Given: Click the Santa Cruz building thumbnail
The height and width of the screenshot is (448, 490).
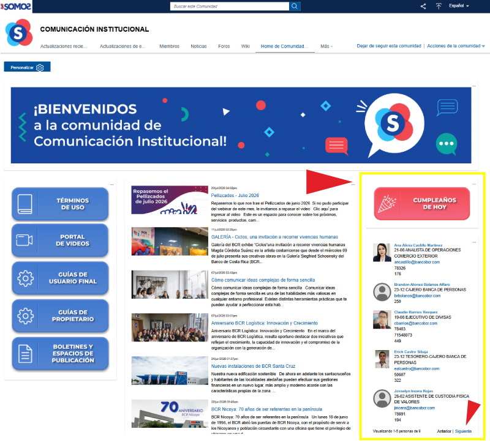Looking at the screenshot, I should coord(170,370).
